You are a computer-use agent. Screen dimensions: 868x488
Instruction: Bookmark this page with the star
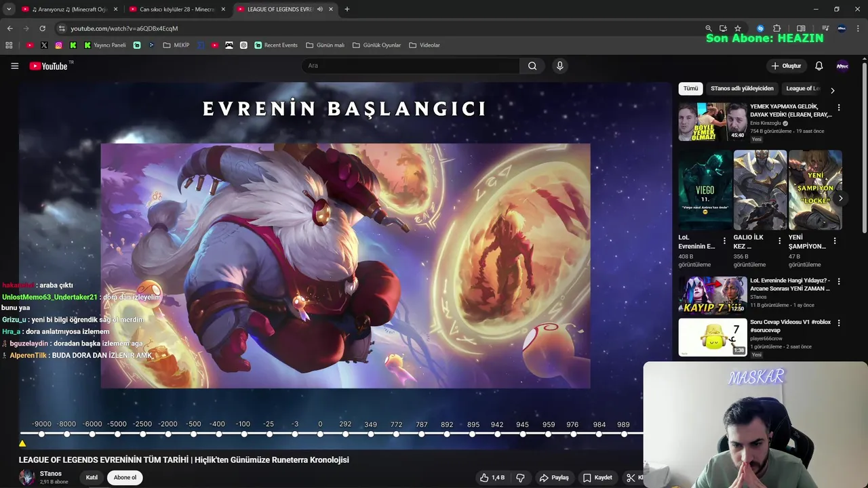738,28
